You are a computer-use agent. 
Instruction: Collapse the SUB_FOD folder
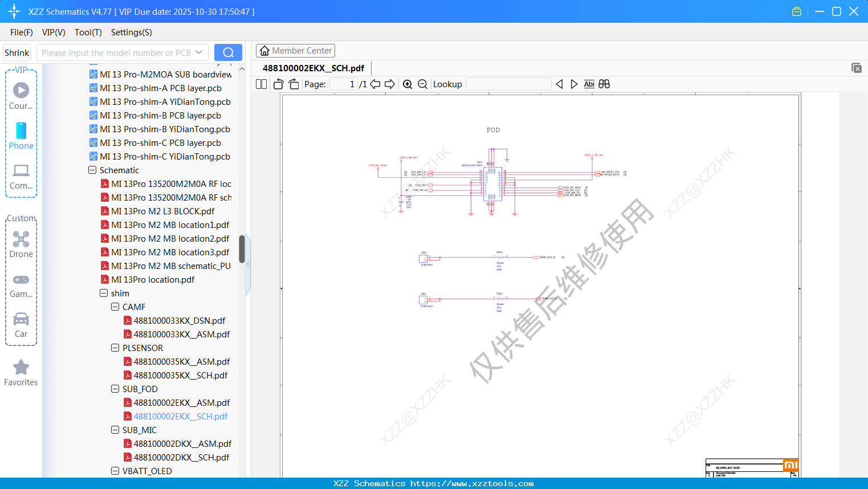(x=115, y=389)
